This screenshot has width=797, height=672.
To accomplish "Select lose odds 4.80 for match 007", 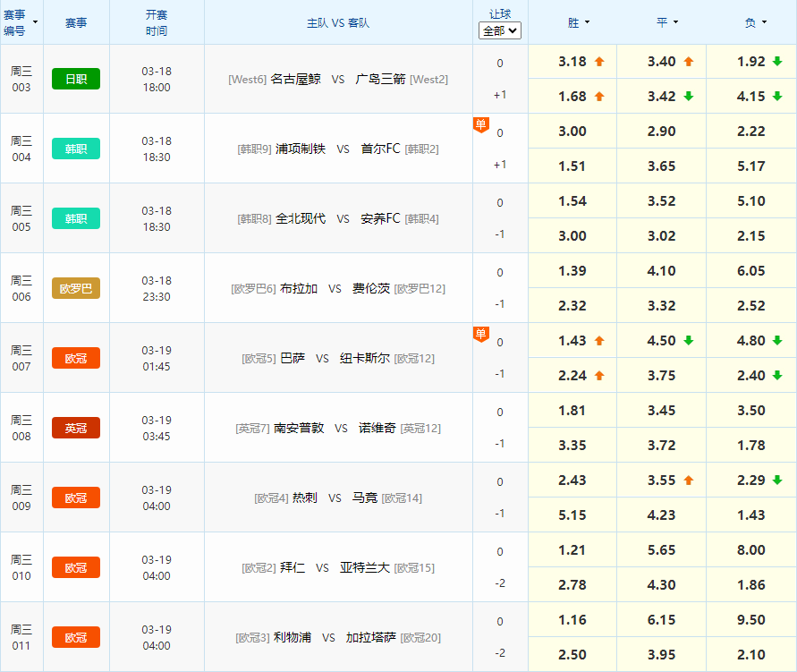I will click(751, 341).
